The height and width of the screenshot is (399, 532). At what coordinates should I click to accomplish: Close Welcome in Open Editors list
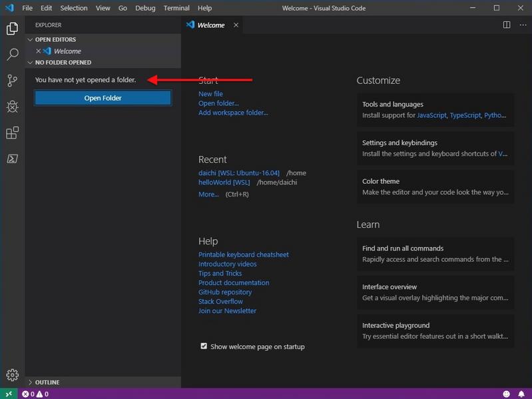point(39,51)
